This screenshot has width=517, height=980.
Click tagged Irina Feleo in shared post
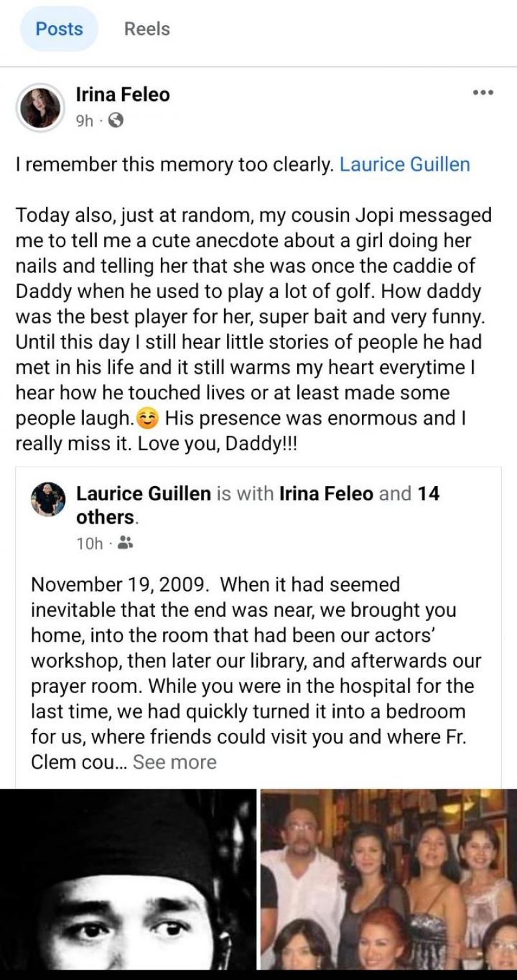point(326,494)
